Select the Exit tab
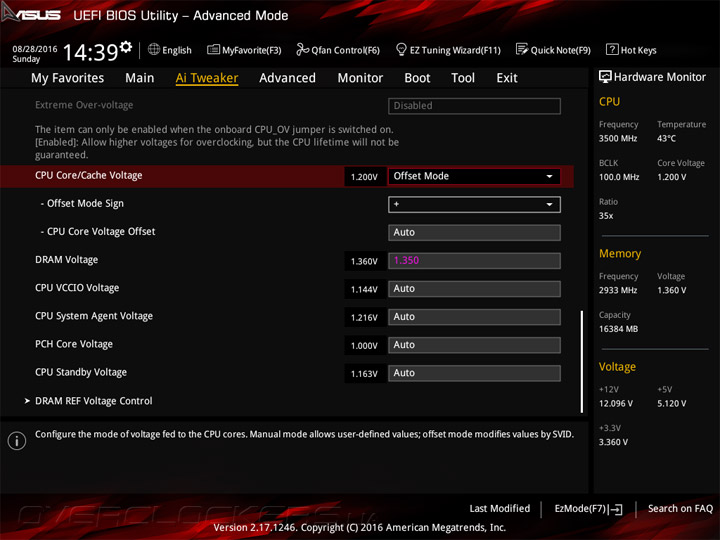Screen dimensions: 720x540 pyautogui.click(x=507, y=78)
